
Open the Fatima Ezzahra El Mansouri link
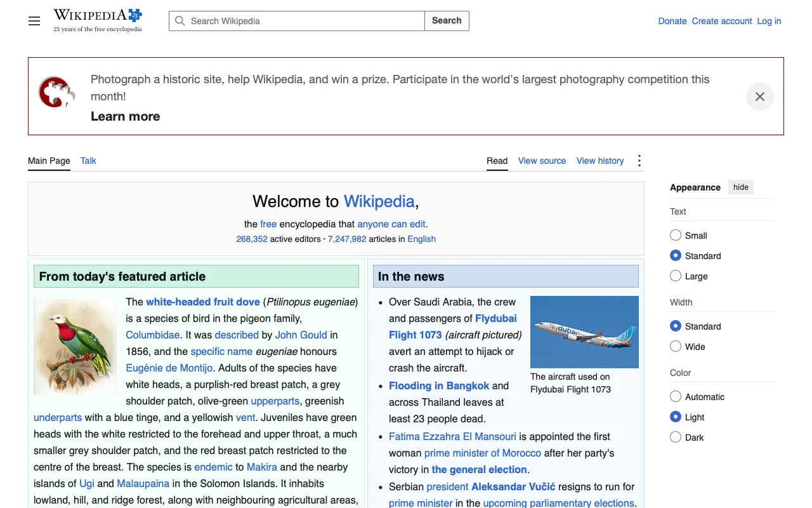(452, 436)
